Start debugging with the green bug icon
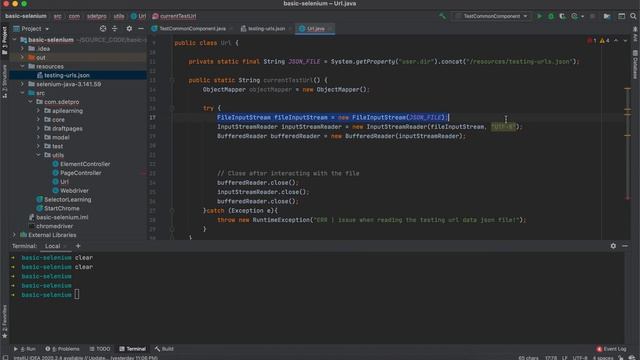The width and height of the screenshot is (640, 360). (551, 16)
